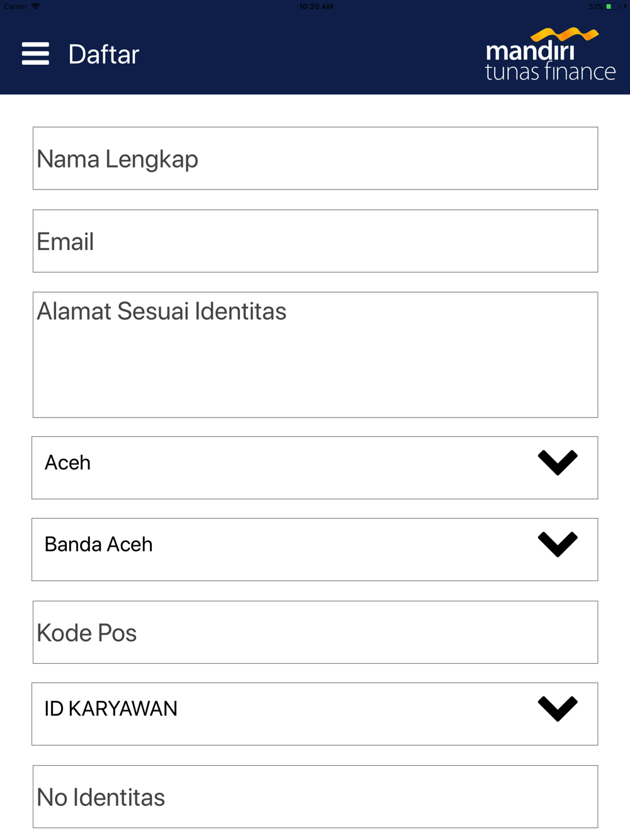Tap the Kode Pos field
Image resolution: width=630 pixels, height=840 pixels.
click(x=315, y=632)
